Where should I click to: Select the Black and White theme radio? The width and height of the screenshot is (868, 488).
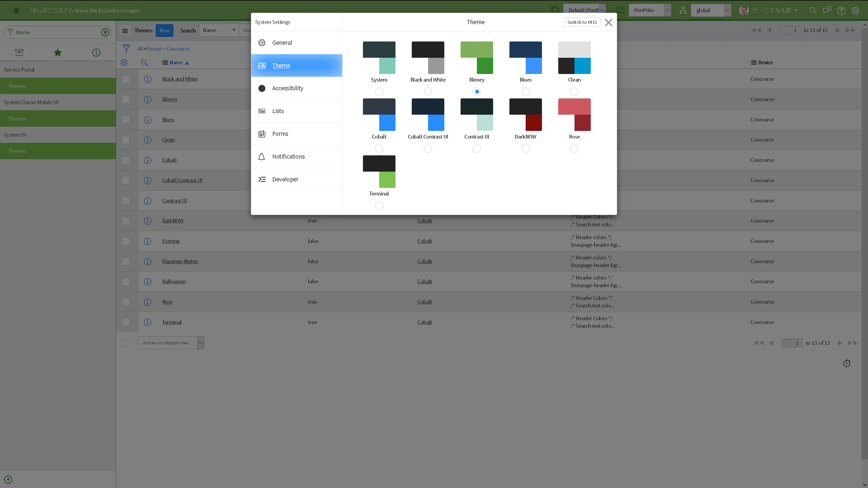(428, 92)
